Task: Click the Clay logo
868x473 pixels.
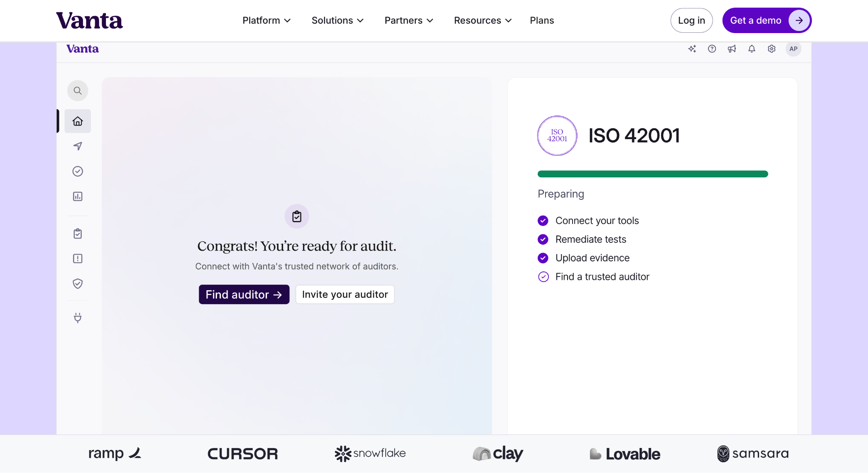Action: point(498,453)
